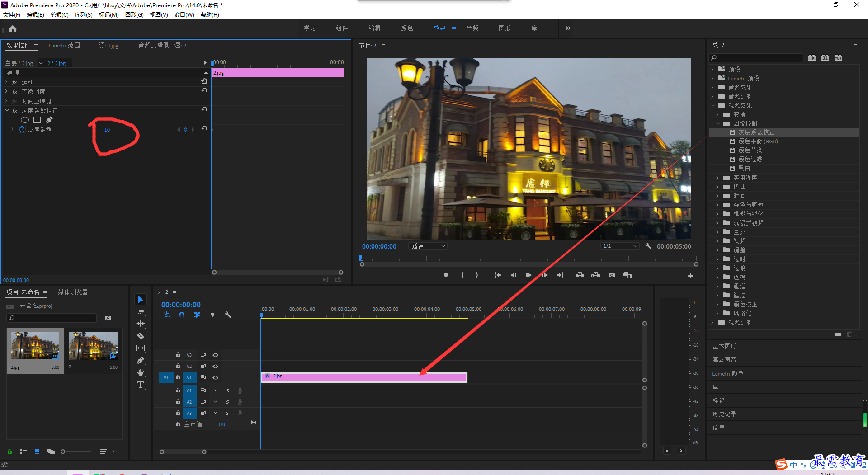Mute audio track A1
This screenshot has width=868, height=475.
point(215,390)
